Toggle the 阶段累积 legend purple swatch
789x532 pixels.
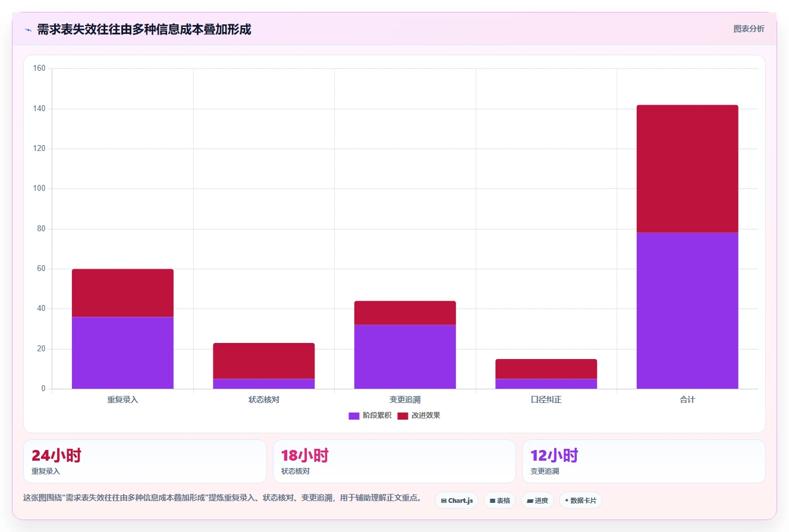pos(354,415)
